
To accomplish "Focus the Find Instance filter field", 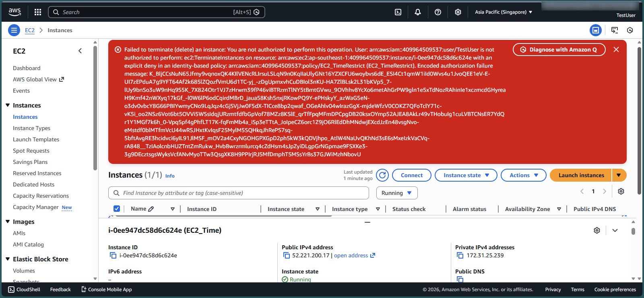I will [239, 193].
